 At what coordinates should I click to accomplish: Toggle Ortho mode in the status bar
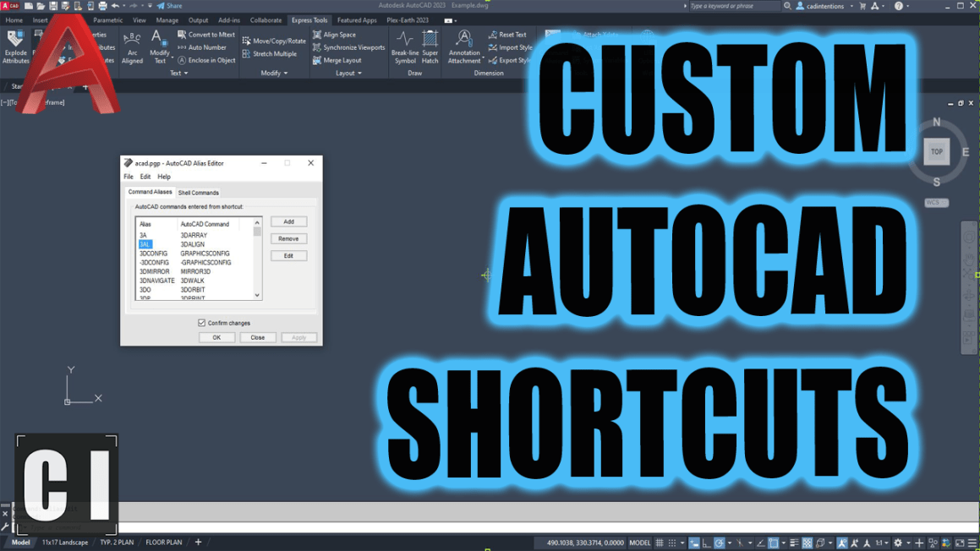pyautogui.click(x=706, y=543)
